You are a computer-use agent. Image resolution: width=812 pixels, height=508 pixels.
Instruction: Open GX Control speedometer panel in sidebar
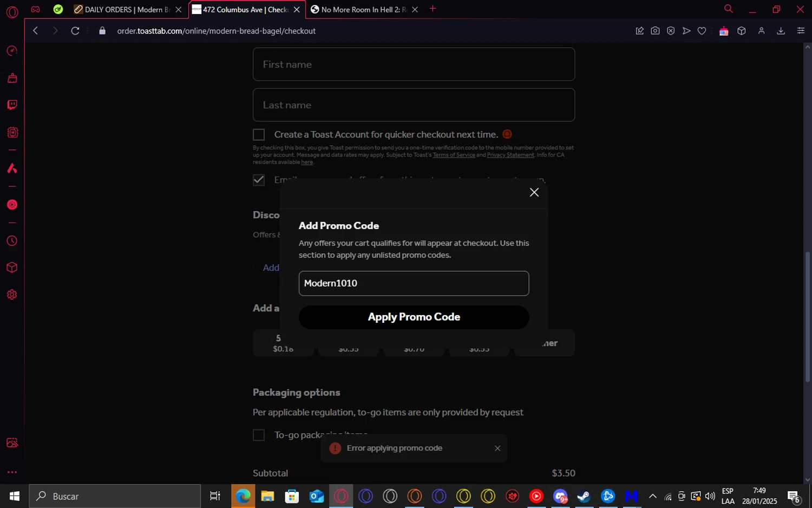pos(12,51)
